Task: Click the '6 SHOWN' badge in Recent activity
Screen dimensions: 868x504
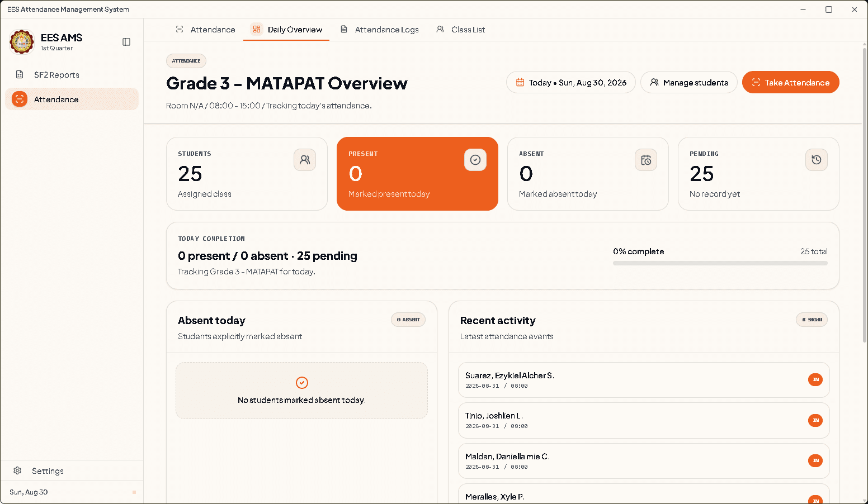Action: pos(812,320)
